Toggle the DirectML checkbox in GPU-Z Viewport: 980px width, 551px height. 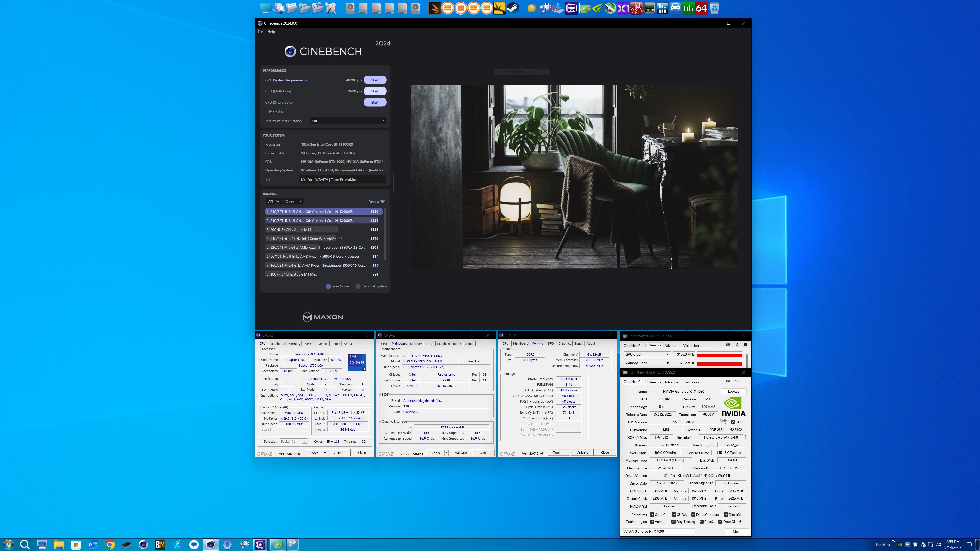click(726, 515)
